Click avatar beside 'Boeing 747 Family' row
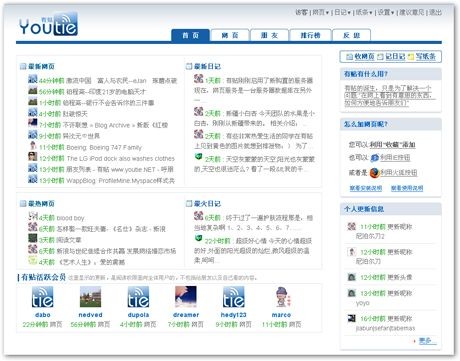The height and width of the screenshot is (361, 460). point(33,146)
